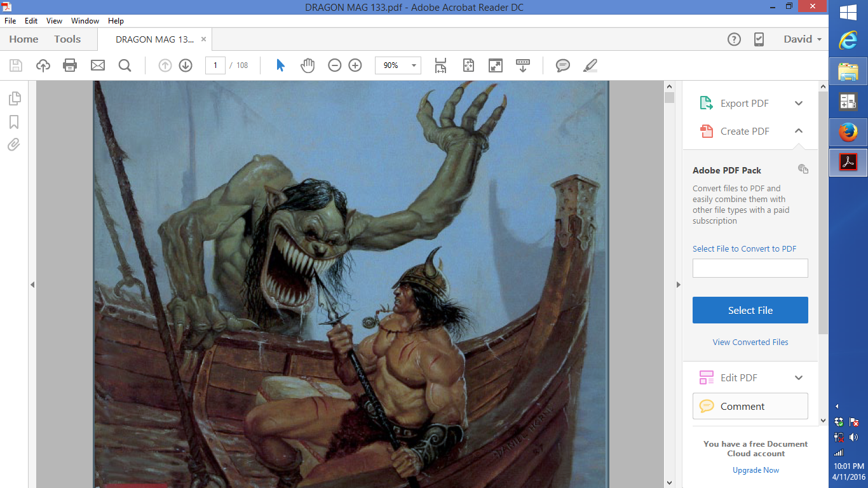868x488 pixels.
Task: Go to previous page arrow
Action: coord(165,65)
